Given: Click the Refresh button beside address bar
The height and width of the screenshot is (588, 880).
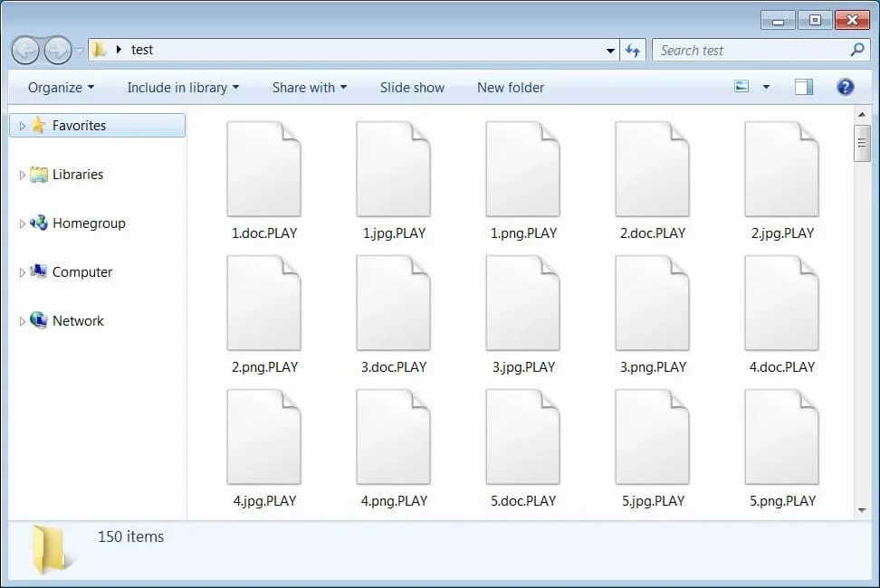Looking at the screenshot, I should [x=633, y=51].
